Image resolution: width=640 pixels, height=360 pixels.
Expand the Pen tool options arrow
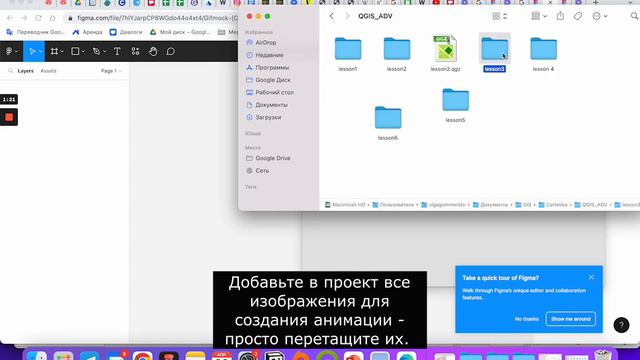pyautogui.click(x=104, y=52)
